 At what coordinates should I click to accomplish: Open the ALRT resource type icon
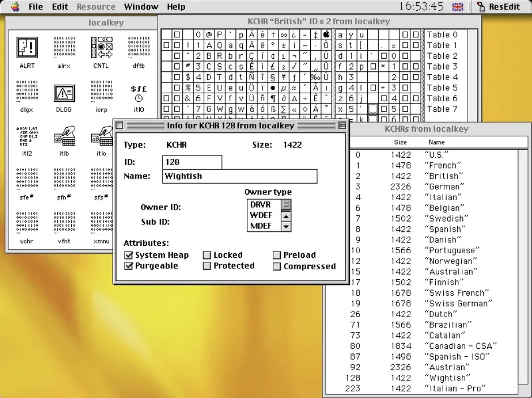click(x=27, y=47)
